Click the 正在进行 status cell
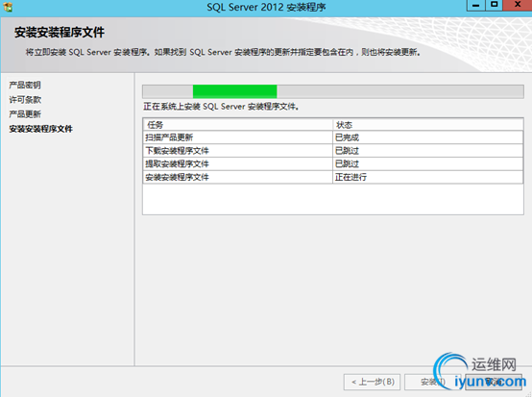 pyautogui.click(x=428, y=177)
